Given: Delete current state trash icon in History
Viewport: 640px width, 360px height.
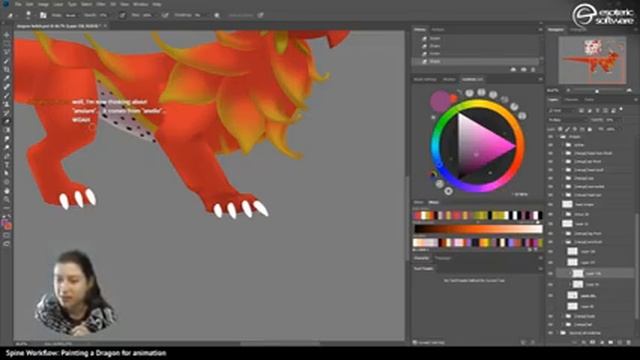Looking at the screenshot, I should click(x=533, y=70).
